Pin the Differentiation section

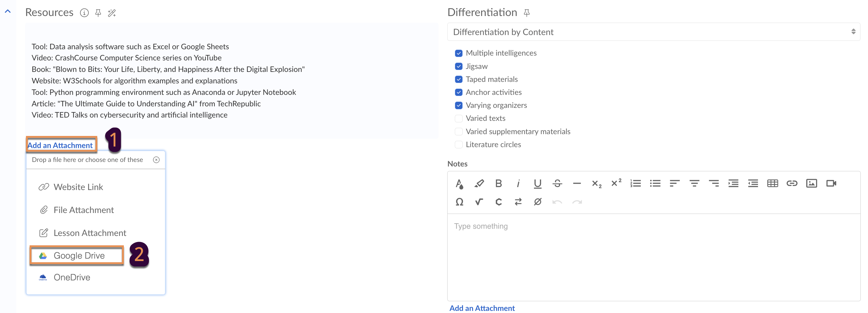[527, 13]
